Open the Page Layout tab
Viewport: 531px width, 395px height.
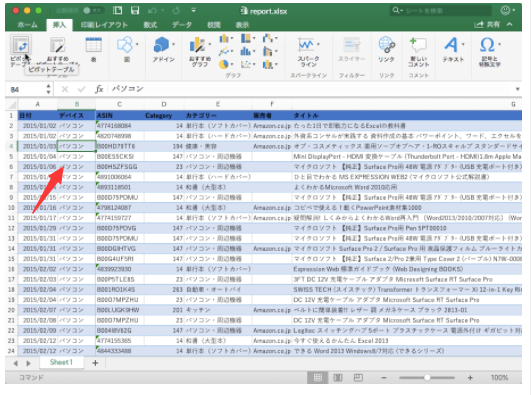104,25
